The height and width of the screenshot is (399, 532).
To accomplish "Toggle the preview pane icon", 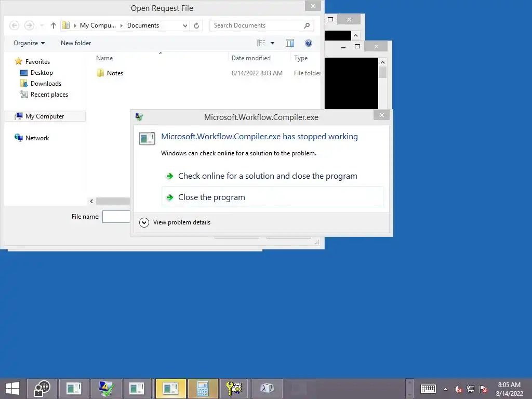I will click(x=290, y=43).
